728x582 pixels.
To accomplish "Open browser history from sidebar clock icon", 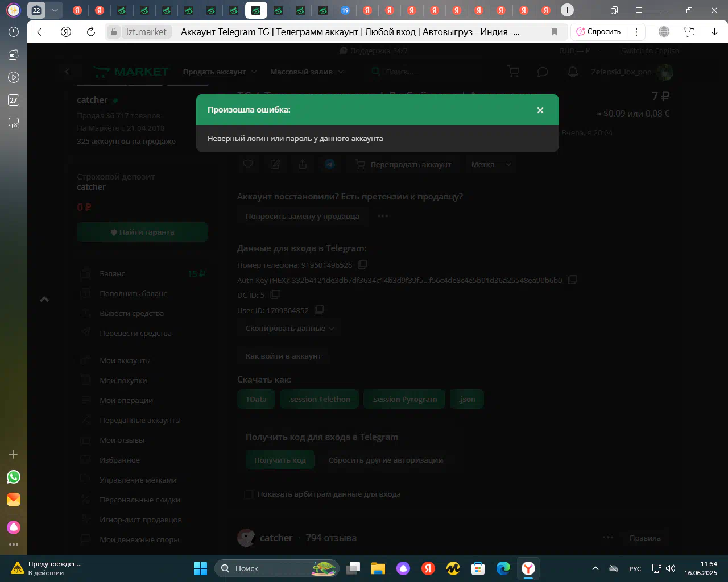I will 14,32.
